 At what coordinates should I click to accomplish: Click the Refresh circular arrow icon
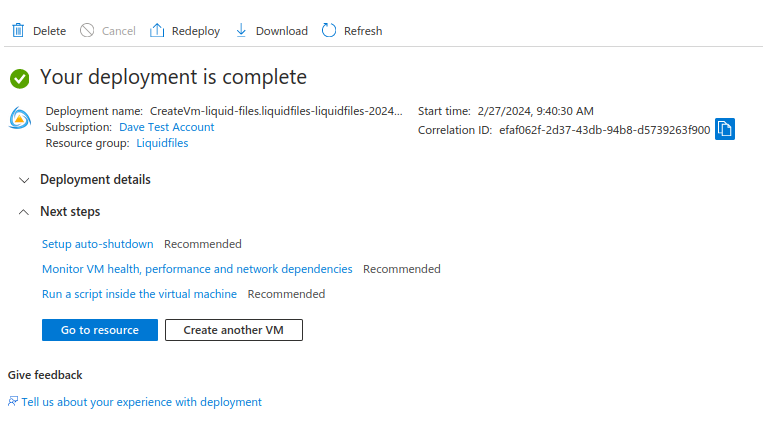[x=329, y=30]
